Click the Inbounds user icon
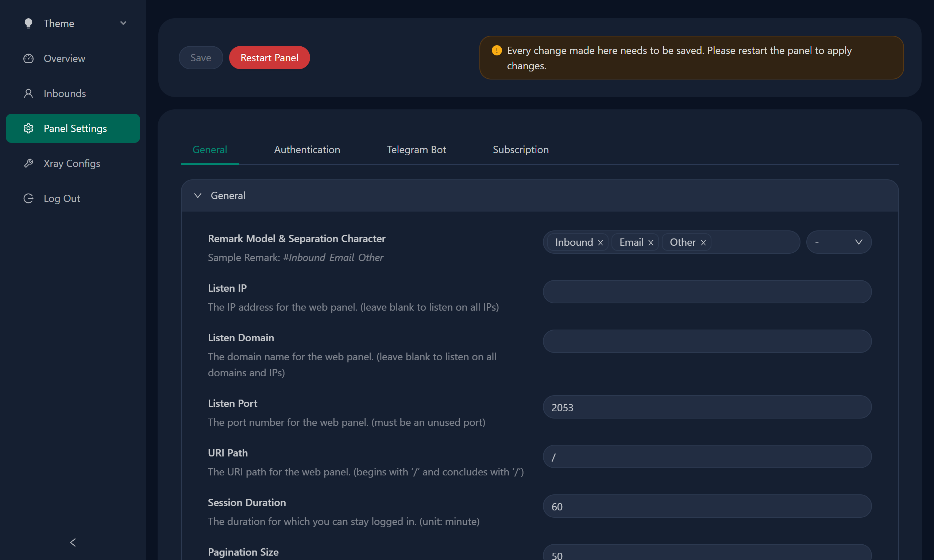The image size is (934, 560). 28,94
